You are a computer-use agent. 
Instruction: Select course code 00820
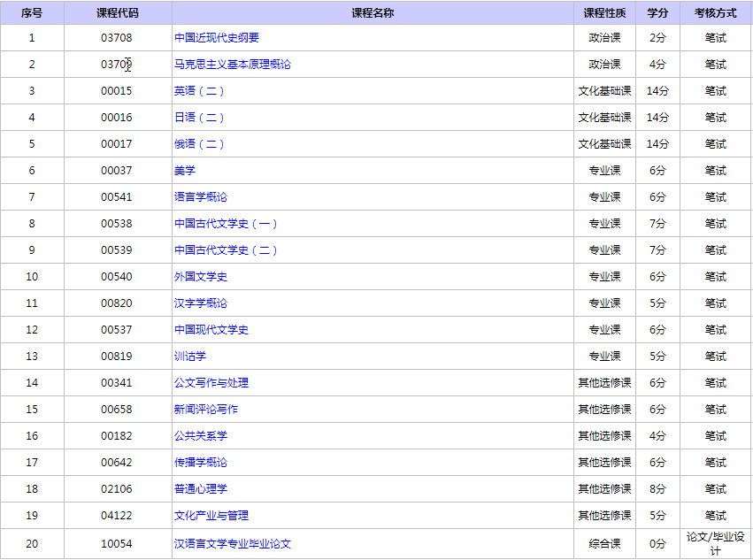117,303
